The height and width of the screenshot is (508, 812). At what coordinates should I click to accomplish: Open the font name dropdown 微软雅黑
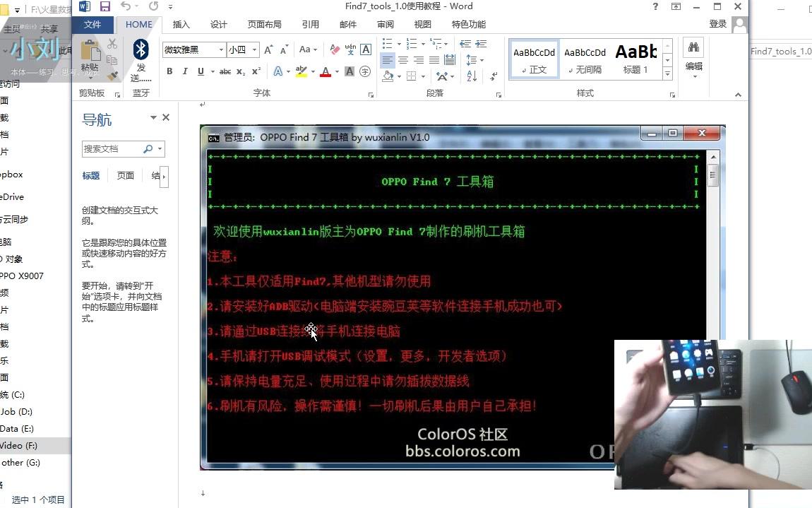click(221, 49)
